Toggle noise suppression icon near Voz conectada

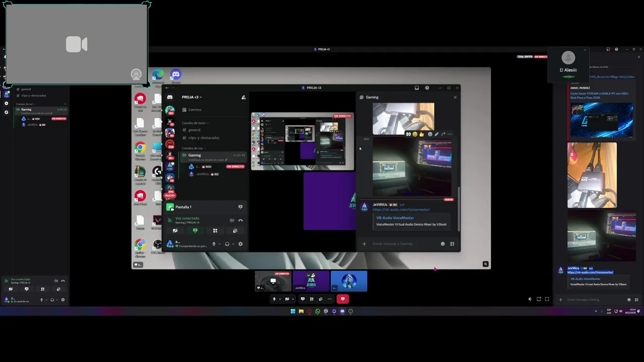pyautogui.click(x=56, y=281)
